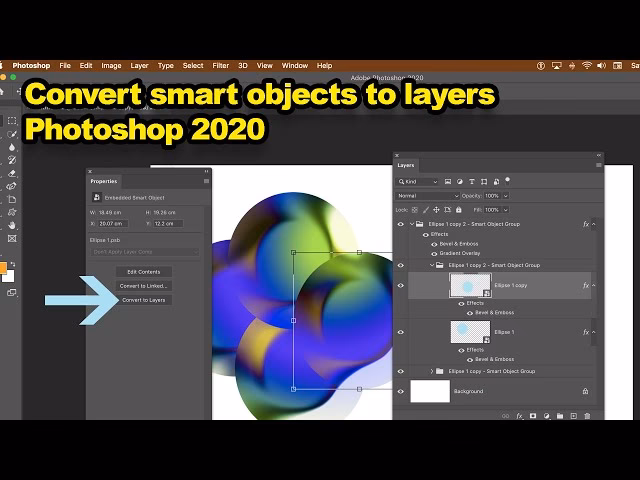Open the File menu

[65, 66]
